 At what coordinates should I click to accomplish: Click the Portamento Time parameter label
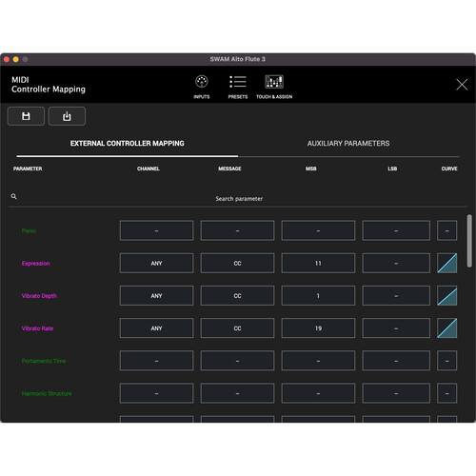[x=44, y=361]
